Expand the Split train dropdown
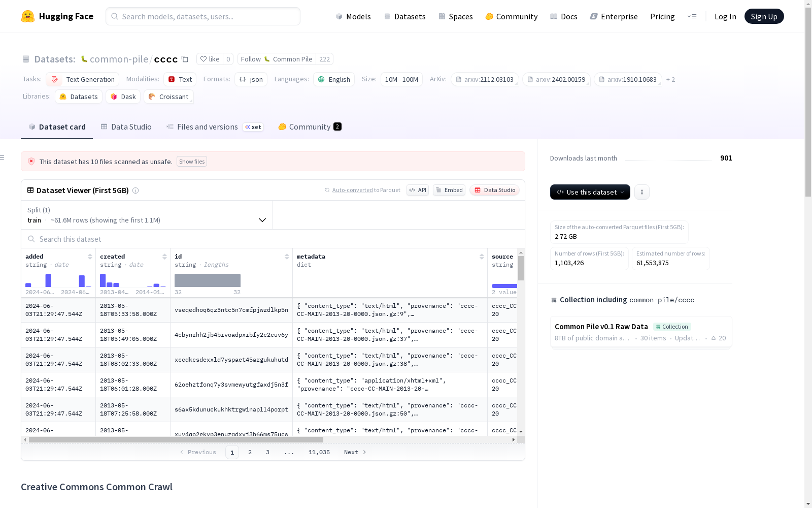 [x=147, y=215]
